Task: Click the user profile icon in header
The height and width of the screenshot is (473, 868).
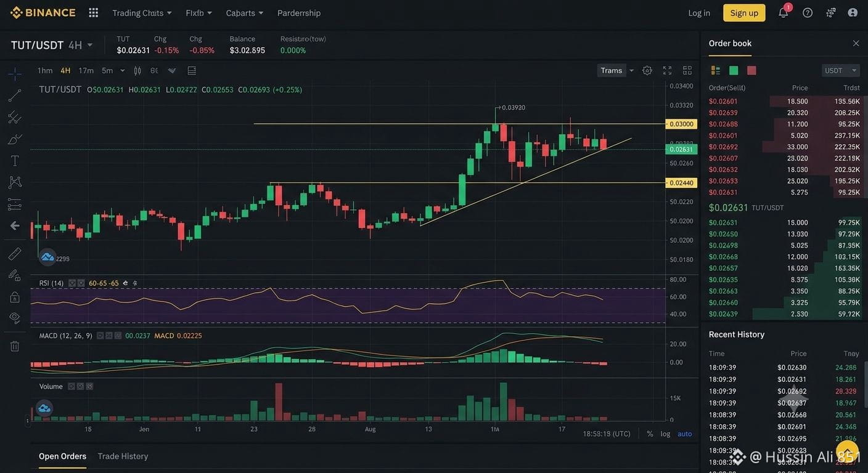Action: click(853, 12)
